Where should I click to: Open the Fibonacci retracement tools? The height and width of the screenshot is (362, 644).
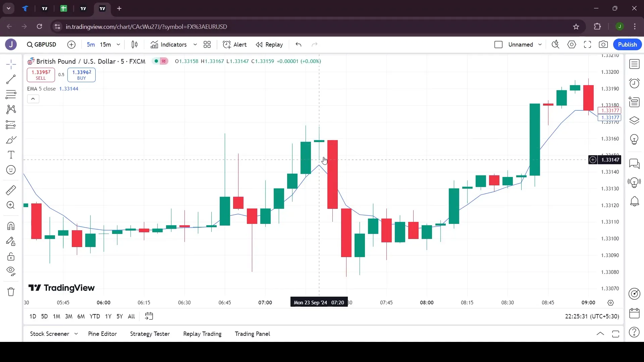11,95
